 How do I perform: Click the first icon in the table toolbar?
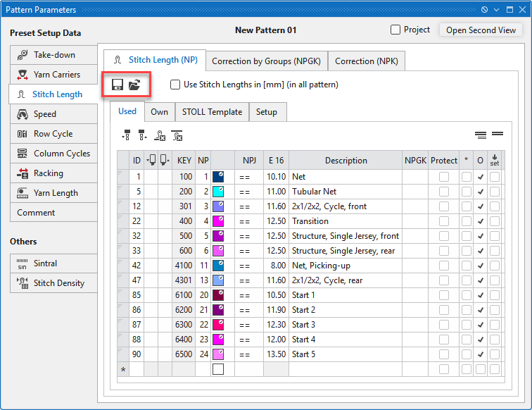tap(127, 135)
